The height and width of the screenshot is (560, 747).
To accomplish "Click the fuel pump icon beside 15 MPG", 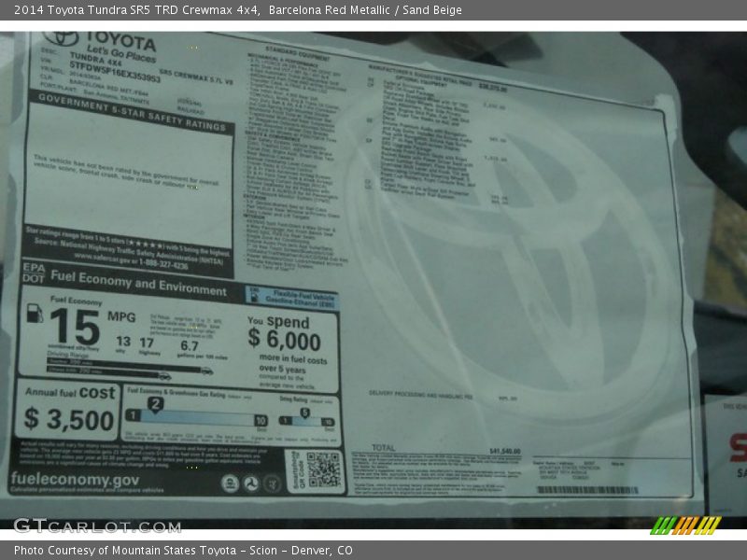I will point(35,313).
